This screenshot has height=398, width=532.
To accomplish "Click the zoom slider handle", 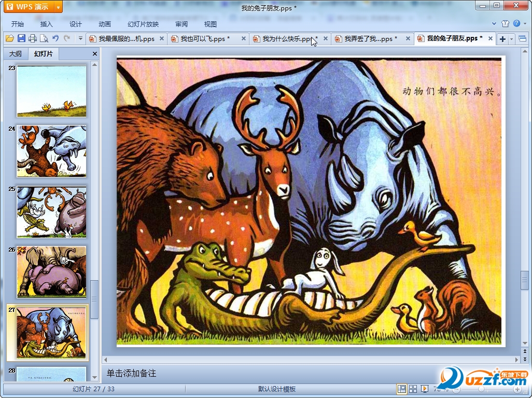I will [481, 389].
